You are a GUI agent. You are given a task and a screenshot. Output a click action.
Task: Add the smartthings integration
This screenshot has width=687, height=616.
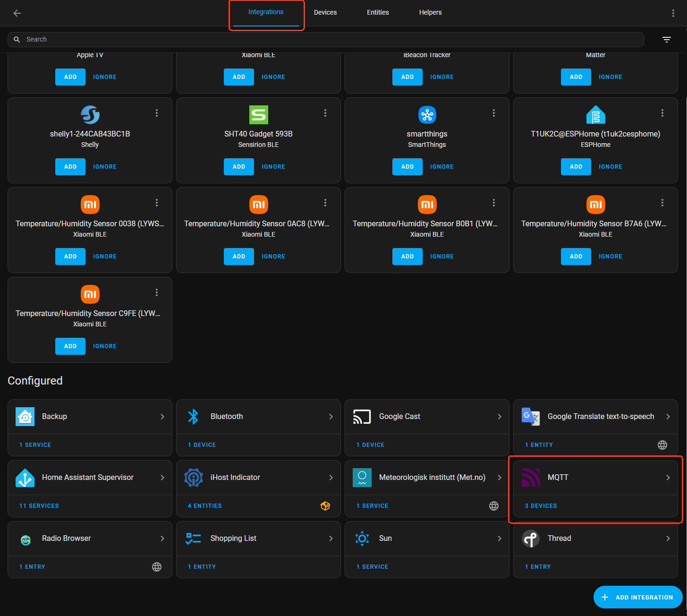tap(407, 167)
